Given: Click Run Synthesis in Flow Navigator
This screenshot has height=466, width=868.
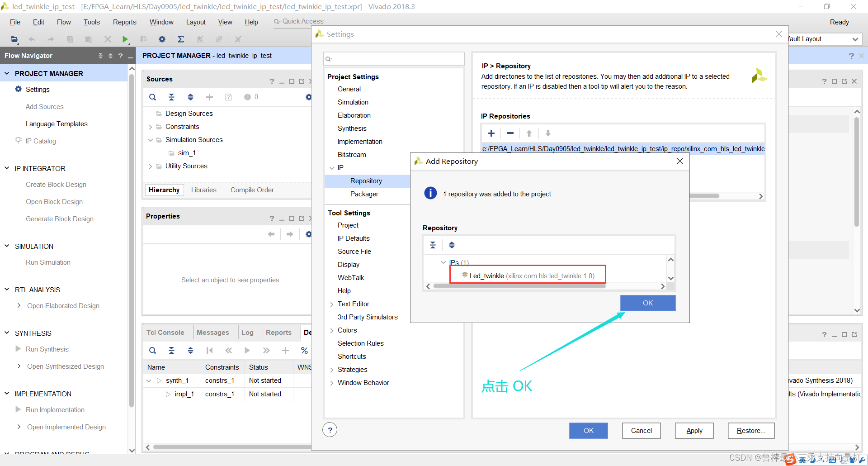Looking at the screenshot, I should point(47,349).
